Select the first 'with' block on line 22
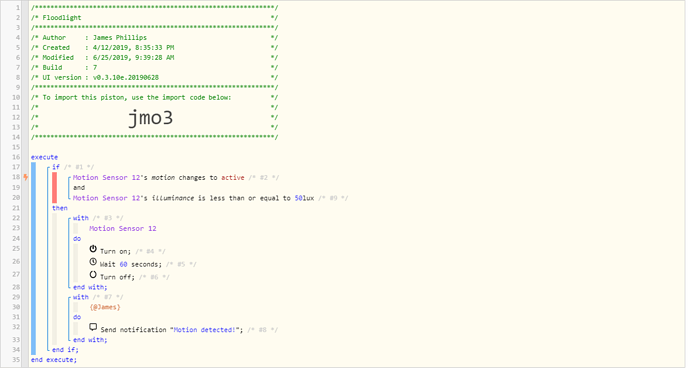 (81, 218)
